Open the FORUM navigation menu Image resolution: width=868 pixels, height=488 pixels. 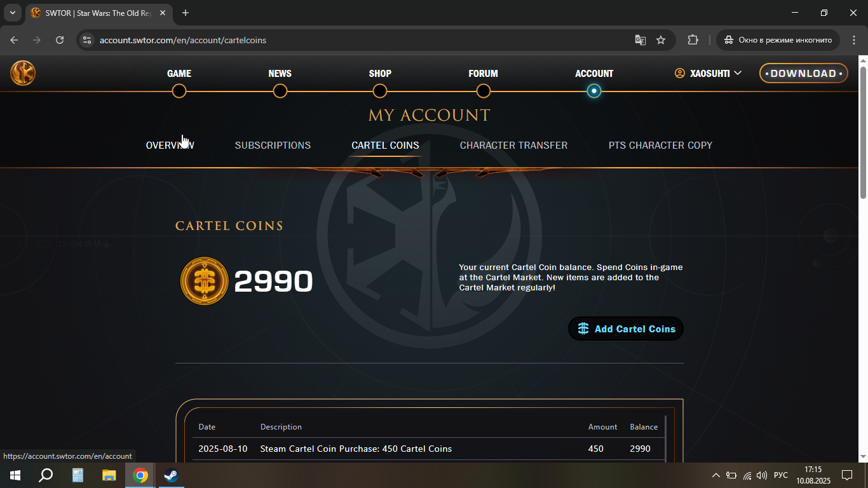483,74
